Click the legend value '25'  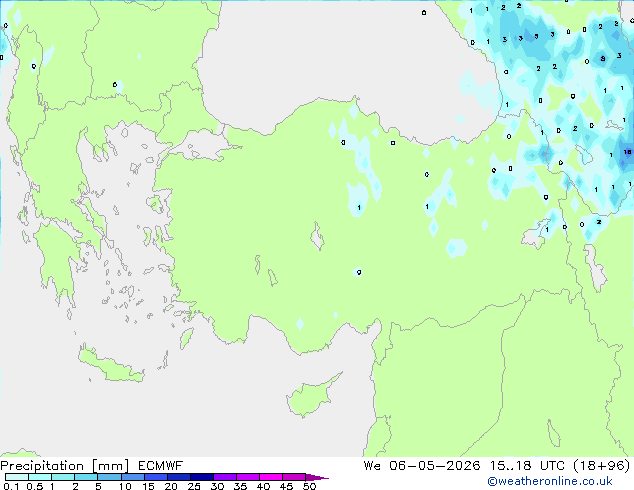(194, 486)
